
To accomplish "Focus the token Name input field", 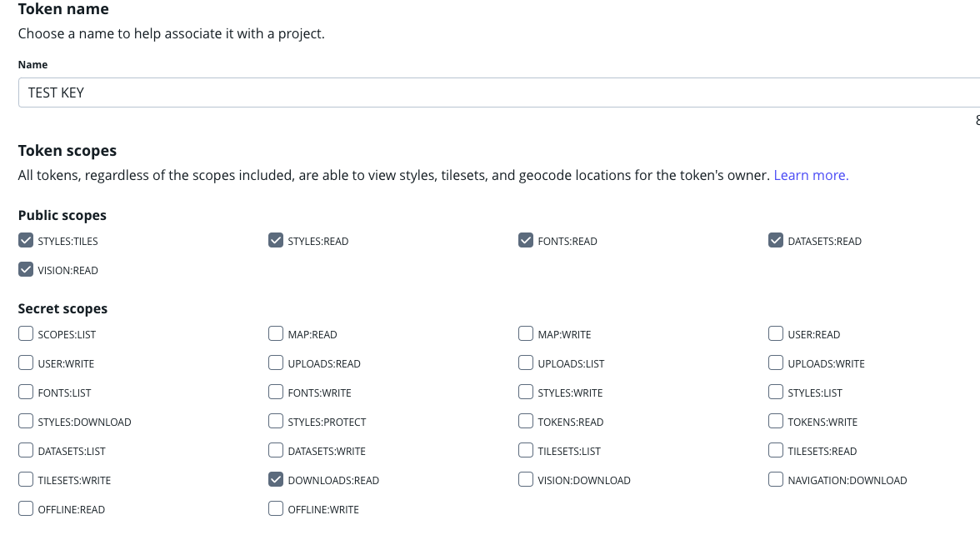I will pos(498,92).
